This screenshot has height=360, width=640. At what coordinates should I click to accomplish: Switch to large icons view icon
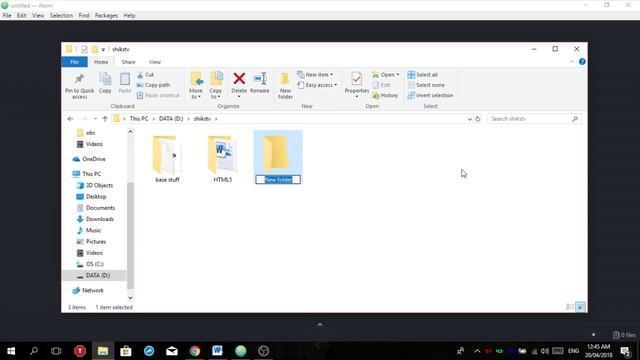580,307
